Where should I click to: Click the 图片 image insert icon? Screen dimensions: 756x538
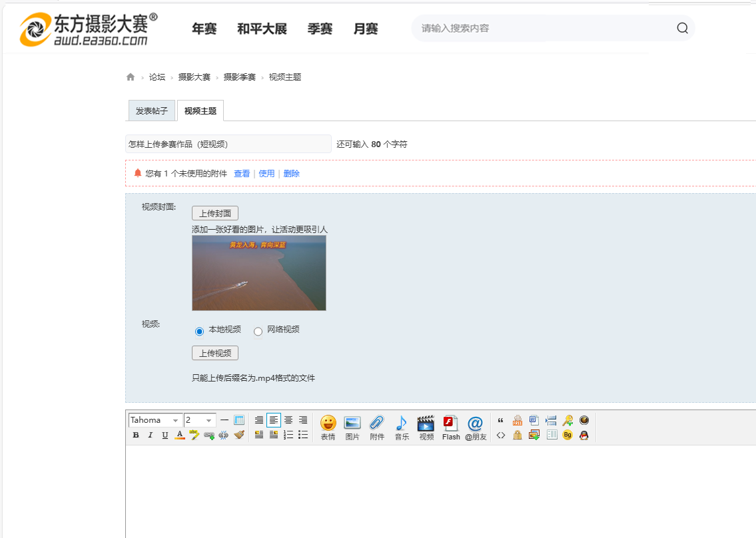tap(352, 427)
